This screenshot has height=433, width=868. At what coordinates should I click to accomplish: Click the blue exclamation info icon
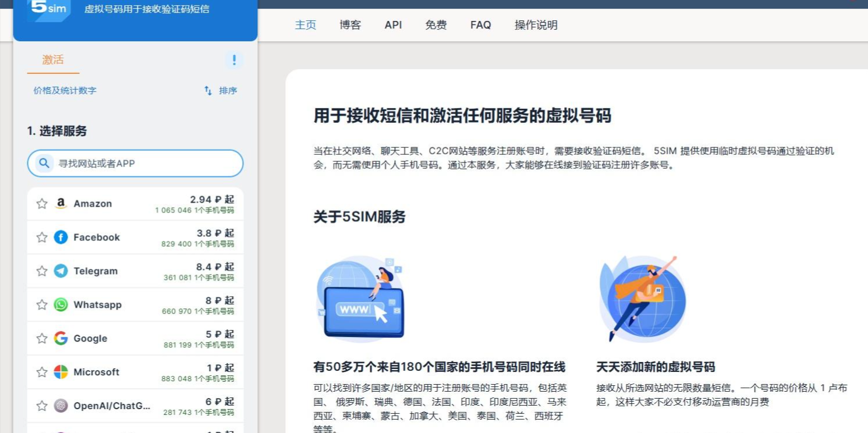234,60
